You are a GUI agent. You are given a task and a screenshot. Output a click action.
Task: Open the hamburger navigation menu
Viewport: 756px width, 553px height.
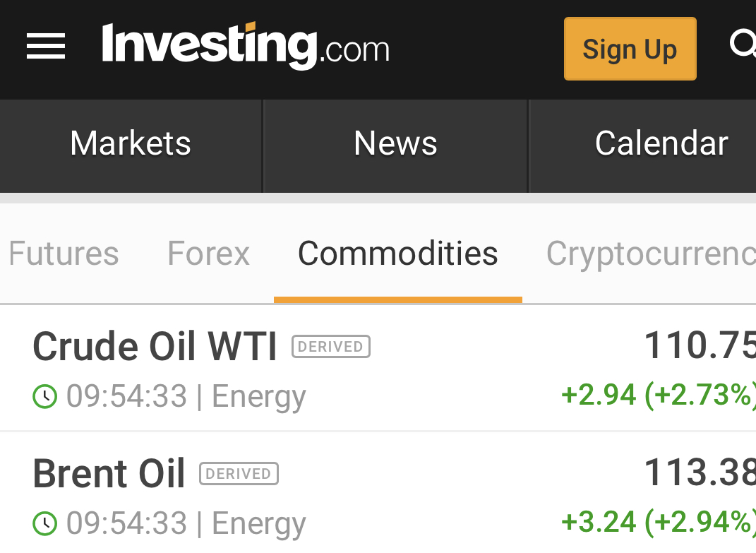tap(46, 47)
